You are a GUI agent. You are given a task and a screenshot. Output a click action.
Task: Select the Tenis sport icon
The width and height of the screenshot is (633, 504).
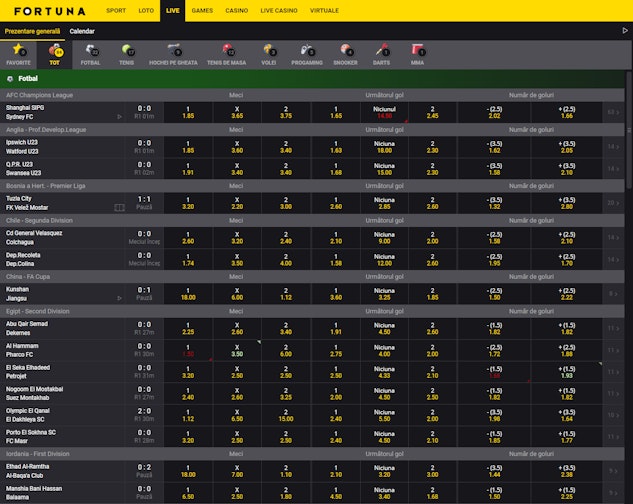(x=127, y=53)
